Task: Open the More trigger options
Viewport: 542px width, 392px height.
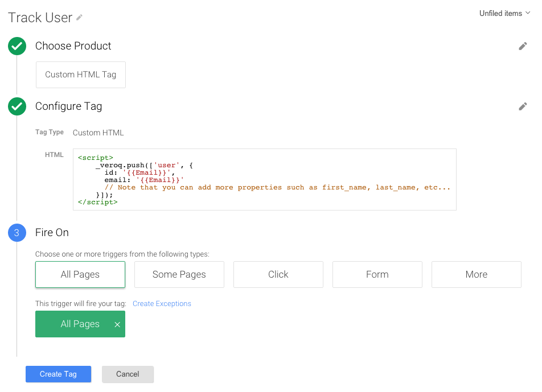Action: point(476,274)
